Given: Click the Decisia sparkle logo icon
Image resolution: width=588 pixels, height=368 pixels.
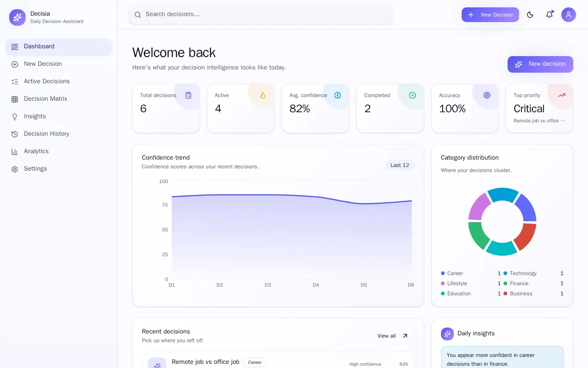Looking at the screenshot, I should [x=17, y=17].
